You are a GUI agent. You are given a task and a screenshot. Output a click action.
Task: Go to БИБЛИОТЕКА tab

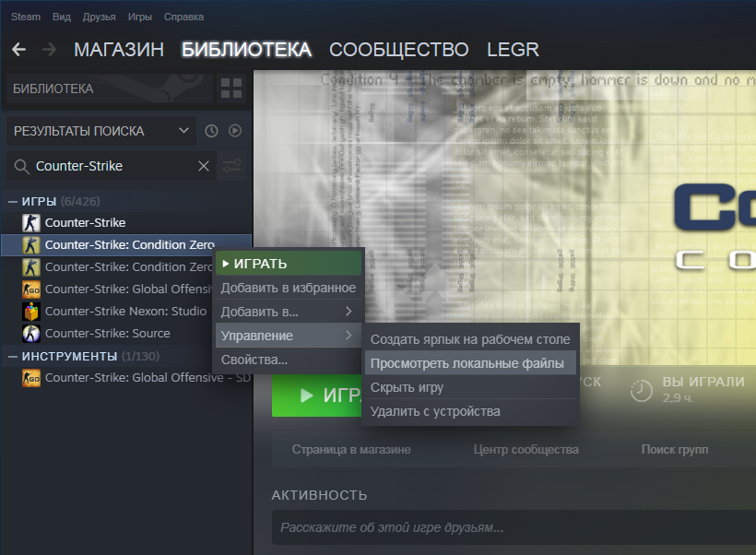(x=246, y=50)
